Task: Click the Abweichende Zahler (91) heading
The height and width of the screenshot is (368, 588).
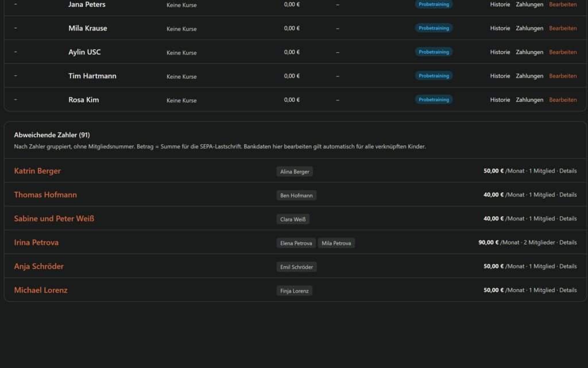Action: tap(52, 135)
